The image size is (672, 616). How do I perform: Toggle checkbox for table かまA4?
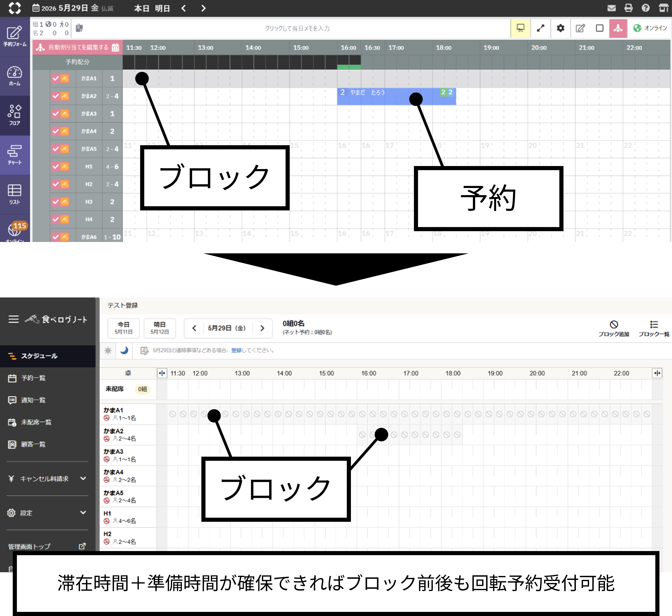tap(56, 131)
